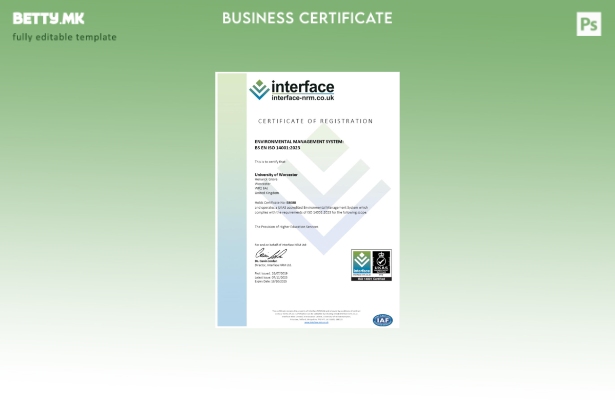Viewport: 615px width, 400px height.
Task: Click the small footer link at certificate bottom
Action: pos(316,322)
